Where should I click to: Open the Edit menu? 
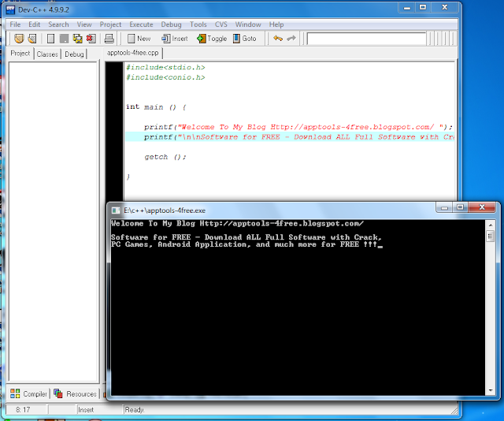(34, 24)
